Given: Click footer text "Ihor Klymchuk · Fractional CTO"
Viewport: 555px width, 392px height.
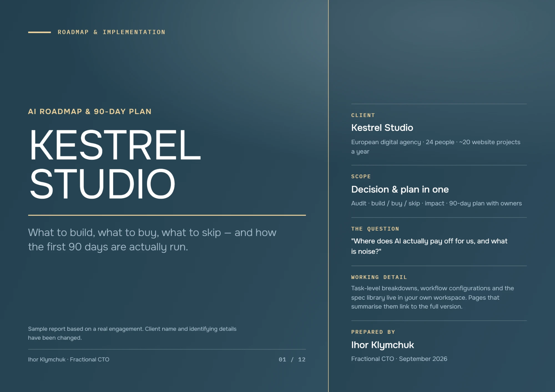Looking at the screenshot, I should pos(69,360).
